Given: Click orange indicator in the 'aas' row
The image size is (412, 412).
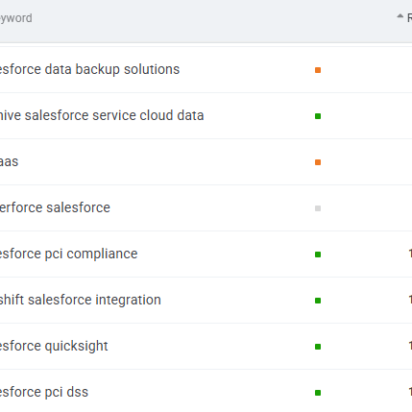Looking at the screenshot, I should click(x=318, y=162).
